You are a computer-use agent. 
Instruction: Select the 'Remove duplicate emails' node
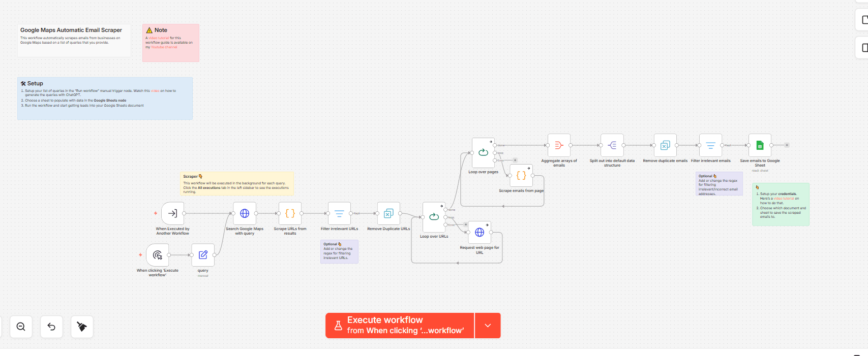point(665,145)
